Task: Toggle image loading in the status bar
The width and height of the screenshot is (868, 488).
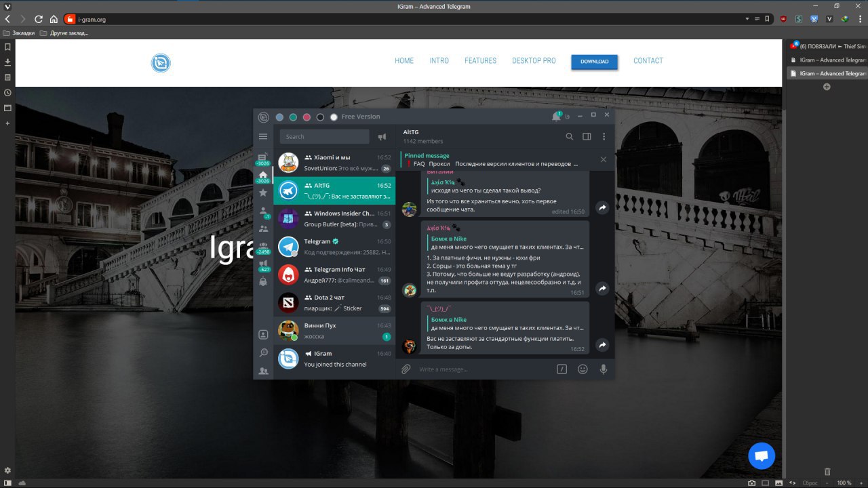Action: click(778, 483)
